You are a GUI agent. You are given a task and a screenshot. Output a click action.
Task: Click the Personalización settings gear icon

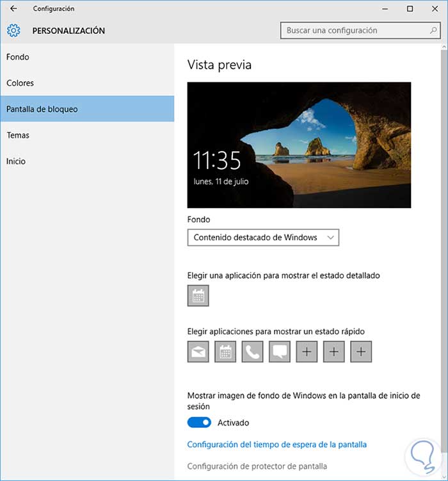[13, 30]
